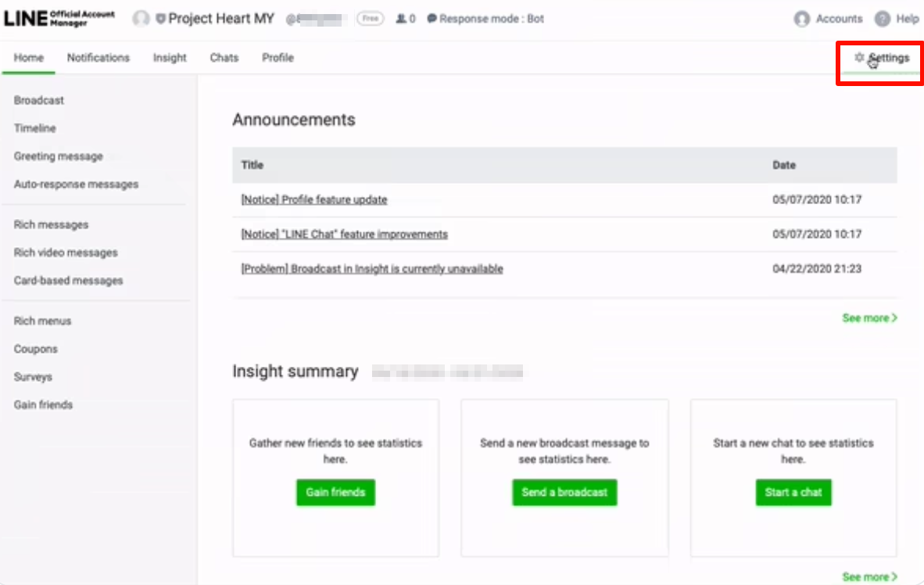
Task: Open Settings with the gear icon
Action: (x=859, y=58)
